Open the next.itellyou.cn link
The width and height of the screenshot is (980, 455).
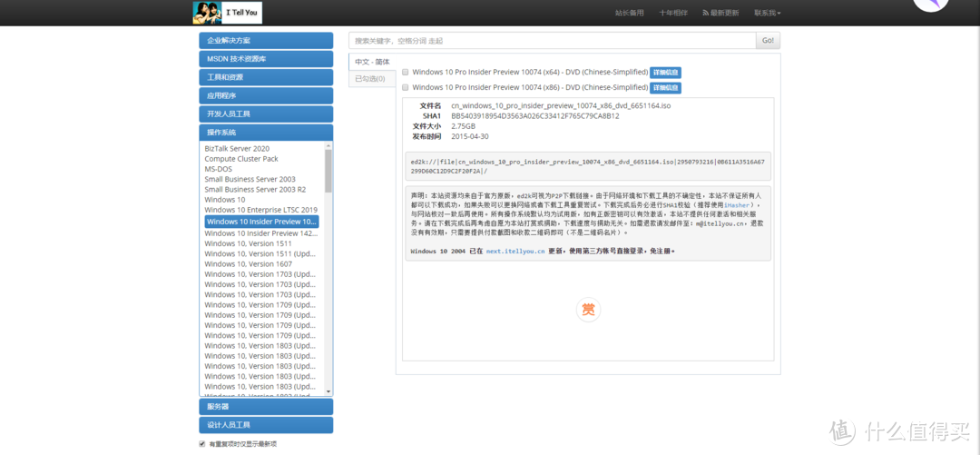tap(515, 251)
